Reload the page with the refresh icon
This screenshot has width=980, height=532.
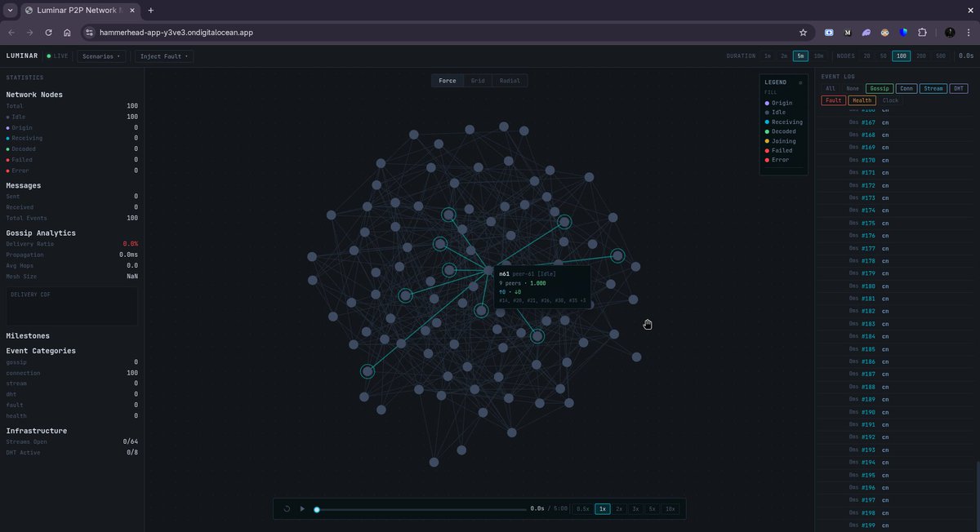pyautogui.click(x=48, y=33)
